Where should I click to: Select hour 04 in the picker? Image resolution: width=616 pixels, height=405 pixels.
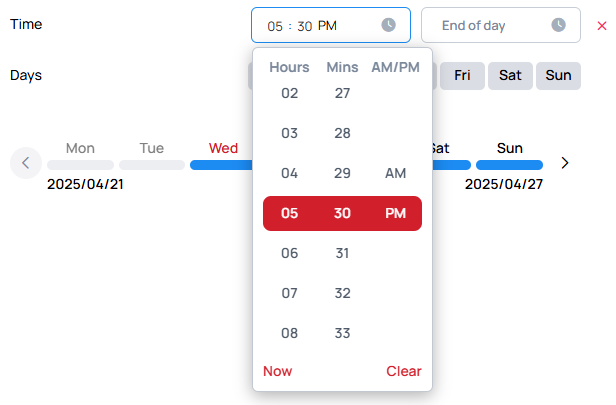(290, 173)
